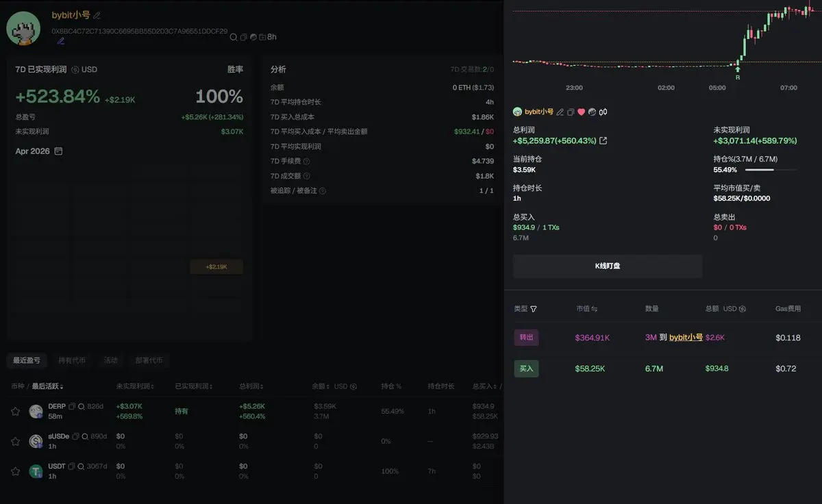
Task: Open the USDT token logo
Action: point(36,472)
